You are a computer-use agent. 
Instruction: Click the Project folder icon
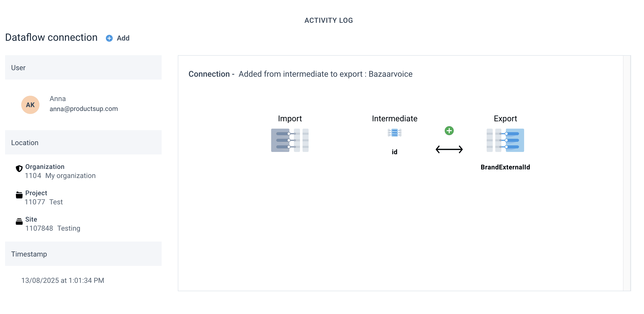click(x=19, y=195)
